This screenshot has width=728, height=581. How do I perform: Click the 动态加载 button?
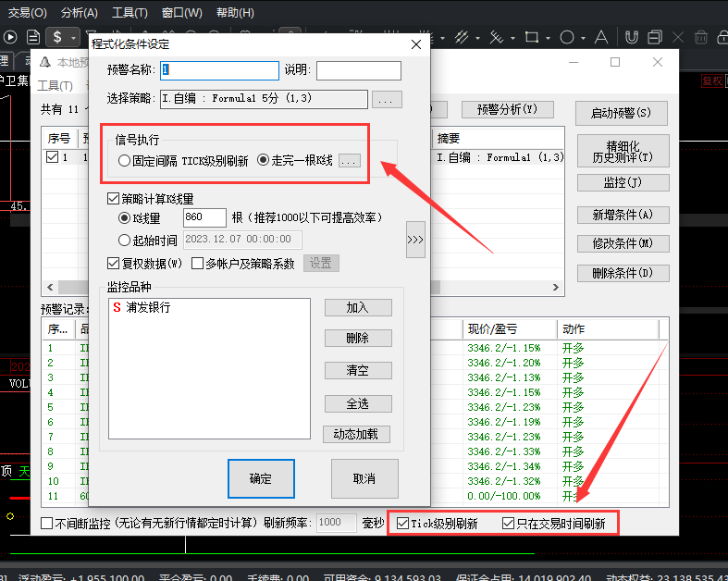point(356,434)
